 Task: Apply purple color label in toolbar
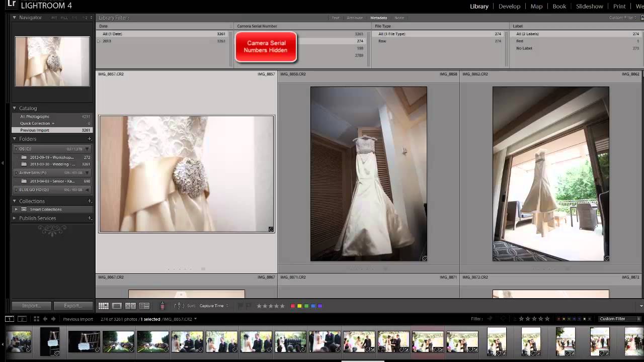320,306
